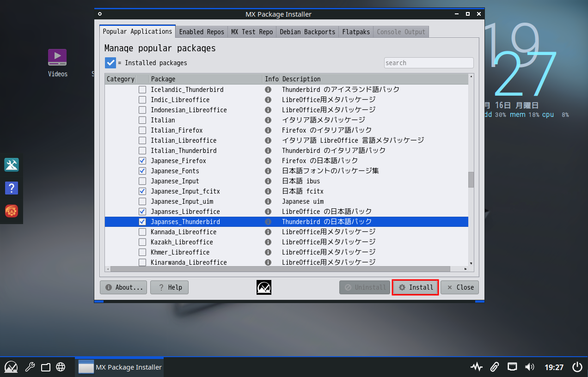
Task: Click into the search field
Action: (x=429, y=63)
